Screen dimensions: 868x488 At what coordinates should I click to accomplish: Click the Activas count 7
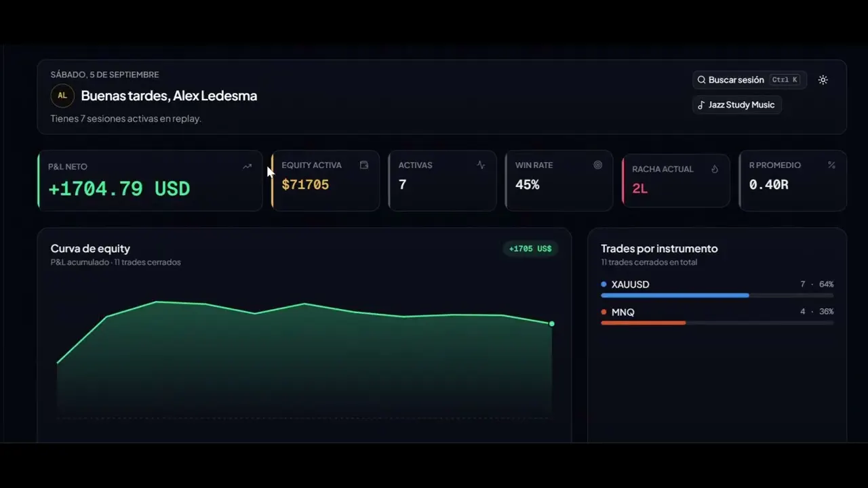click(402, 184)
